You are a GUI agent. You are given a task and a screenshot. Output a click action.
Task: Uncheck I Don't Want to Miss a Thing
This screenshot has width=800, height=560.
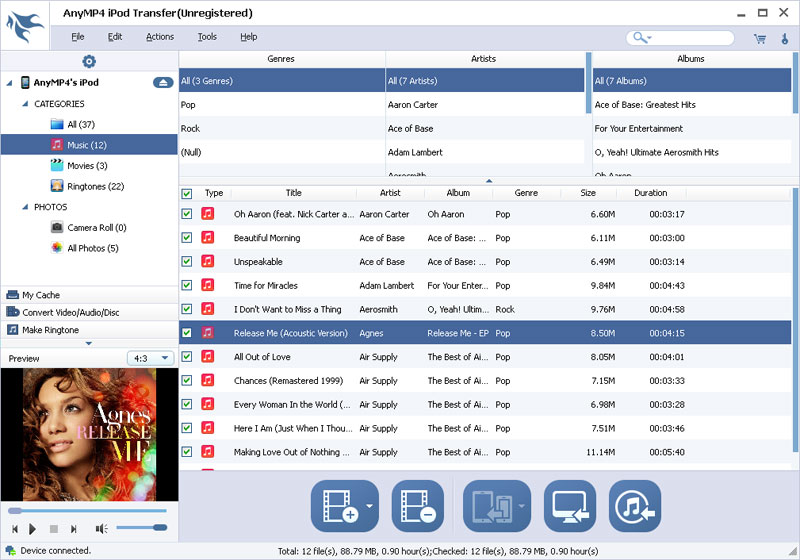pos(187,309)
